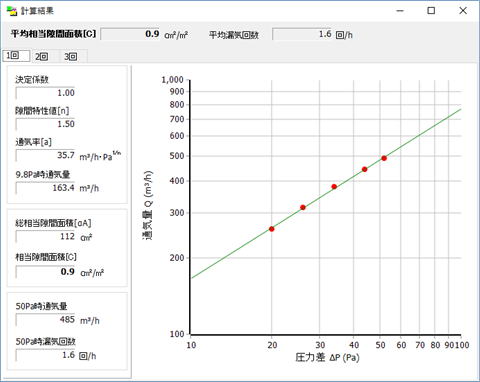This screenshot has height=382, width=480.
Task: Open the 3回 measurement tab
Action: tap(71, 56)
